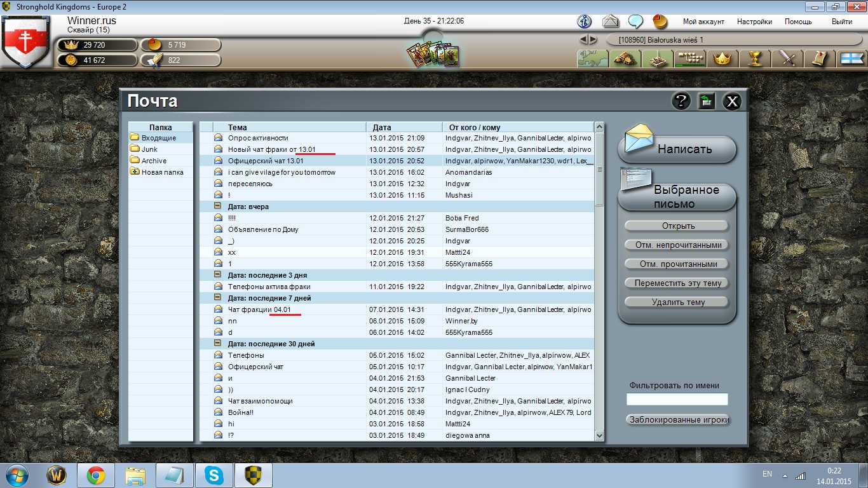Select the Archive folder
Screen dimensions: 868x488
click(x=161, y=161)
